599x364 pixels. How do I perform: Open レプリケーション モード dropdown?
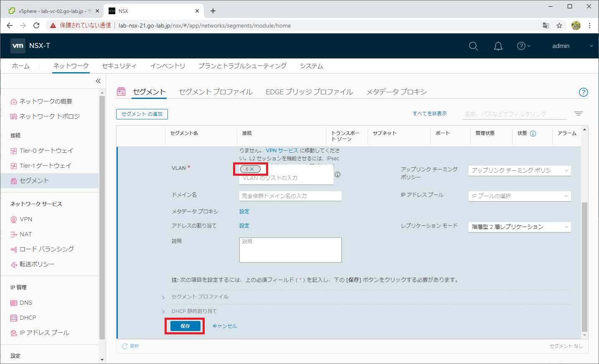(x=520, y=227)
